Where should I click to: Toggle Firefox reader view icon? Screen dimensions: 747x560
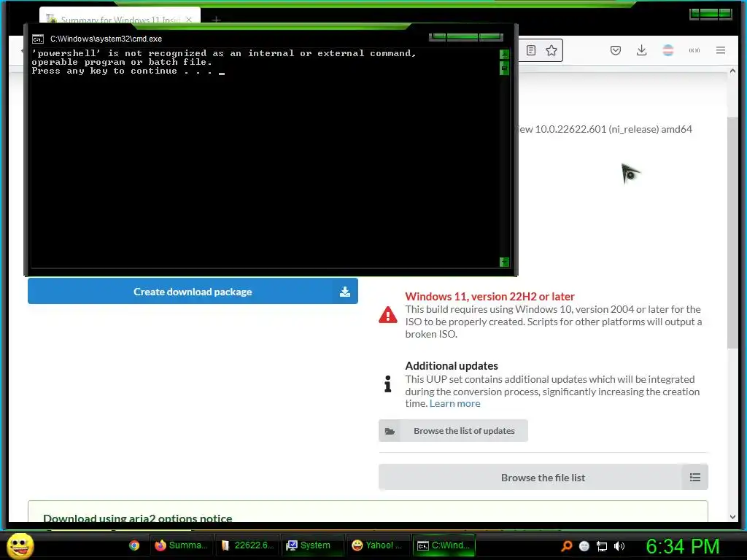(531, 50)
